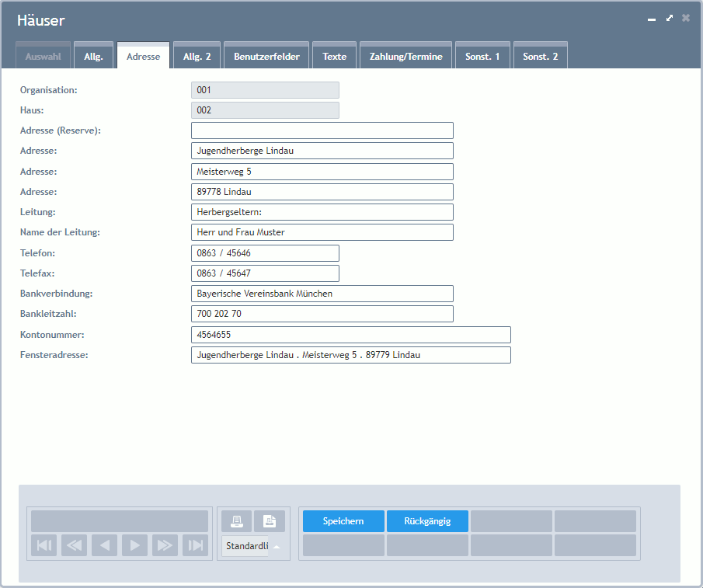
Task: Jump to the last record
Action: coord(195,545)
